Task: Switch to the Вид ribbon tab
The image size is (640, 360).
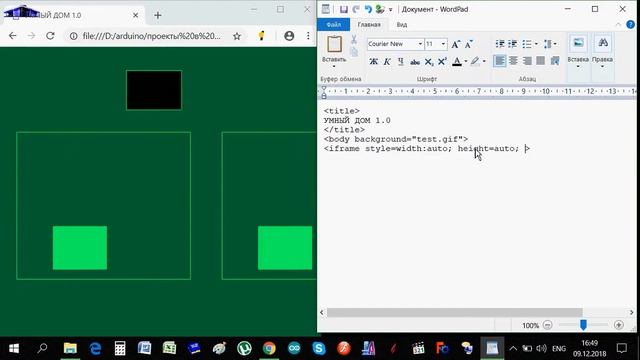Action: (402, 24)
